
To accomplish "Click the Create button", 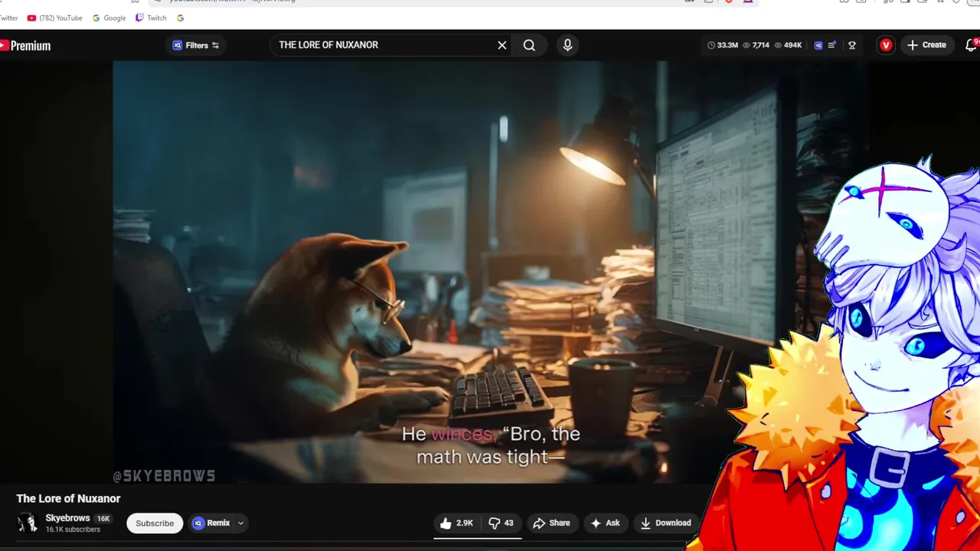I will pos(926,45).
